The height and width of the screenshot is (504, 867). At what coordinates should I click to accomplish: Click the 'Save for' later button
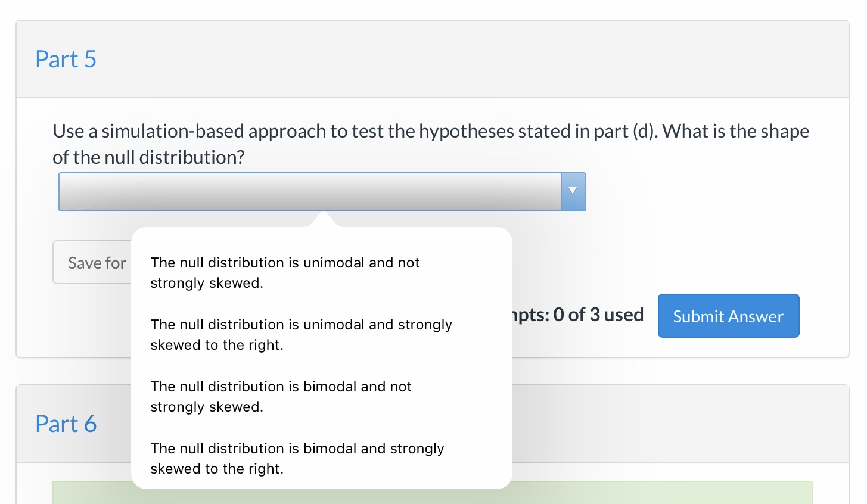pyautogui.click(x=93, y=263)
